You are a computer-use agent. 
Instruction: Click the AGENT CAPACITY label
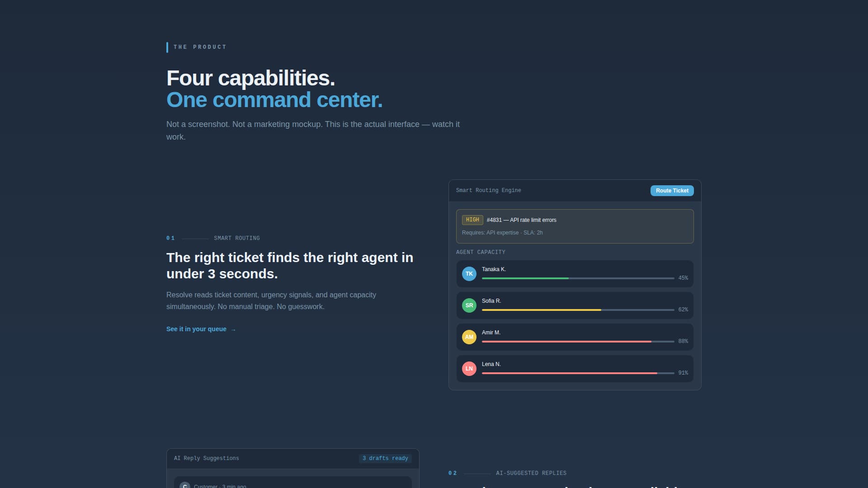tap(481, 252)
